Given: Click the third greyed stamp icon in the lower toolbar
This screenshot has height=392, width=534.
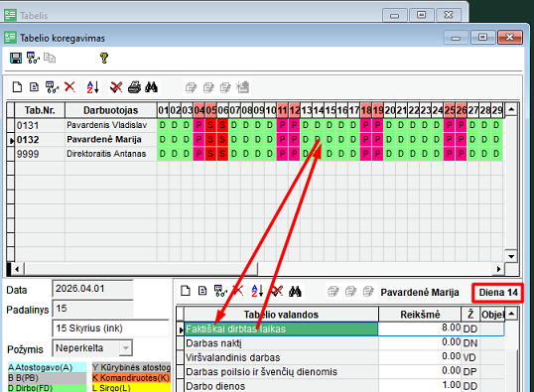Looking at the screenshot, I should click(x=368, y=292).
